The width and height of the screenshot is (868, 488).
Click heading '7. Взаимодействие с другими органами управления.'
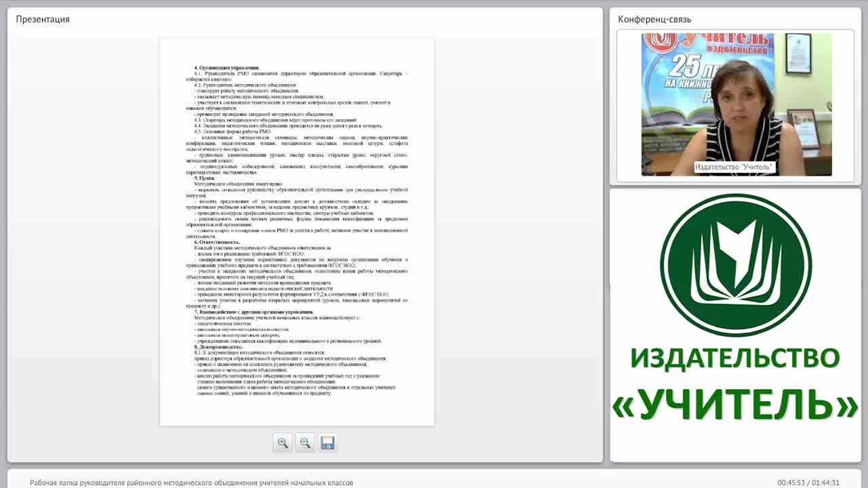tap(254, 312)
